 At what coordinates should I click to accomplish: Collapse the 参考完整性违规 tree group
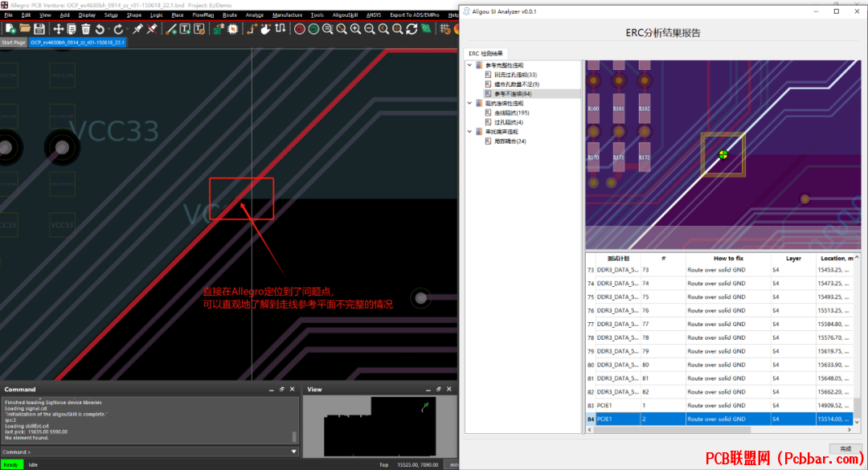point(470,65)
